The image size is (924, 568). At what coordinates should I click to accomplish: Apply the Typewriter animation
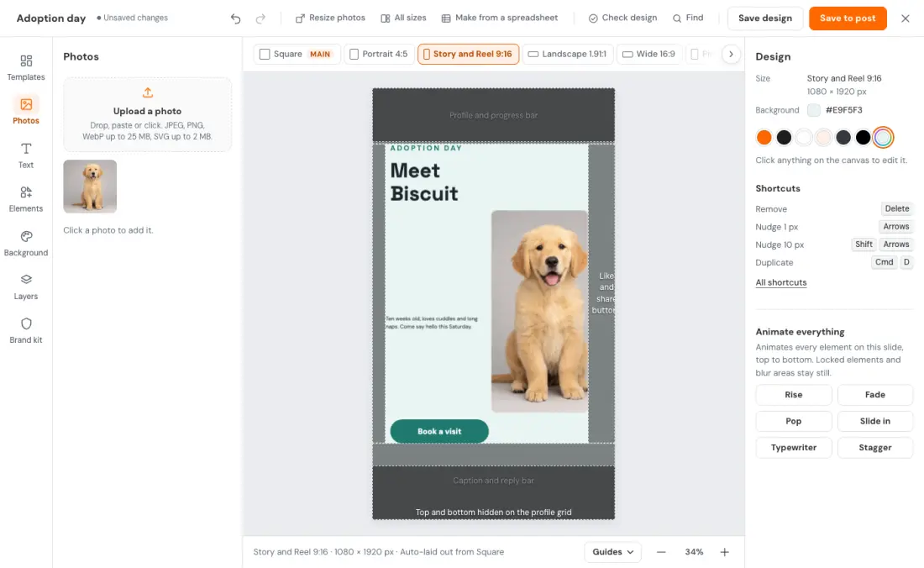click(x=793, y=448)
